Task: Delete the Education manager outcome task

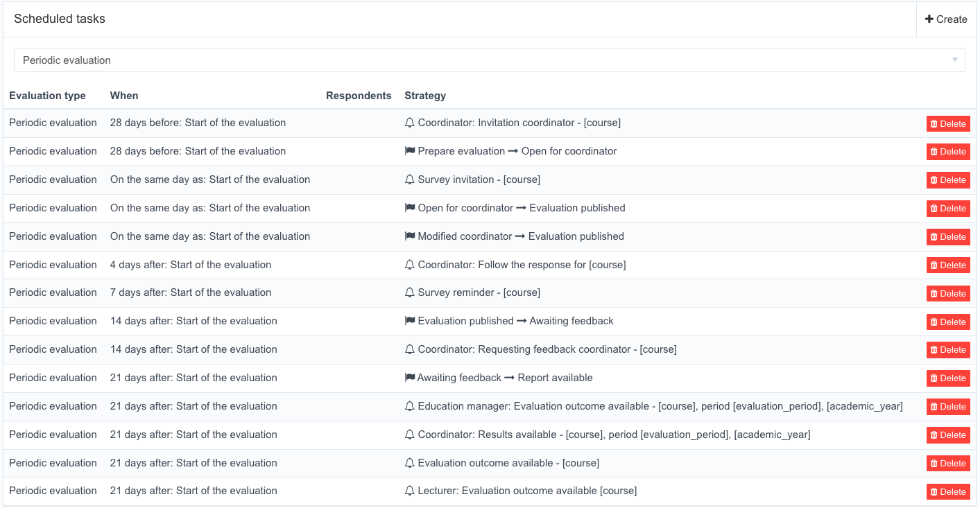Action: coord(948,407)
